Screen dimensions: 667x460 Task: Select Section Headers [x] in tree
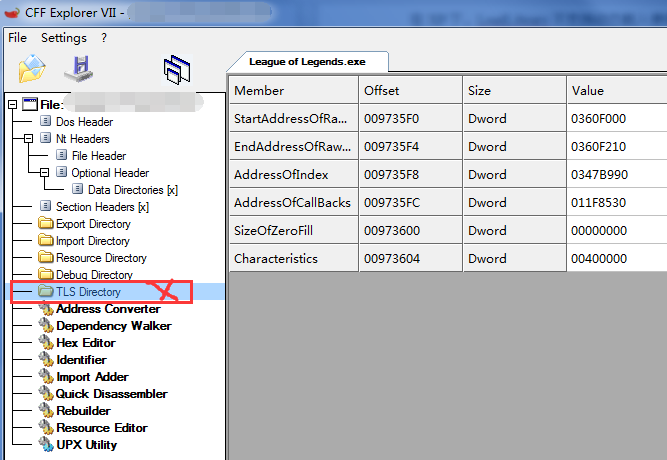[x=102, y=207]
